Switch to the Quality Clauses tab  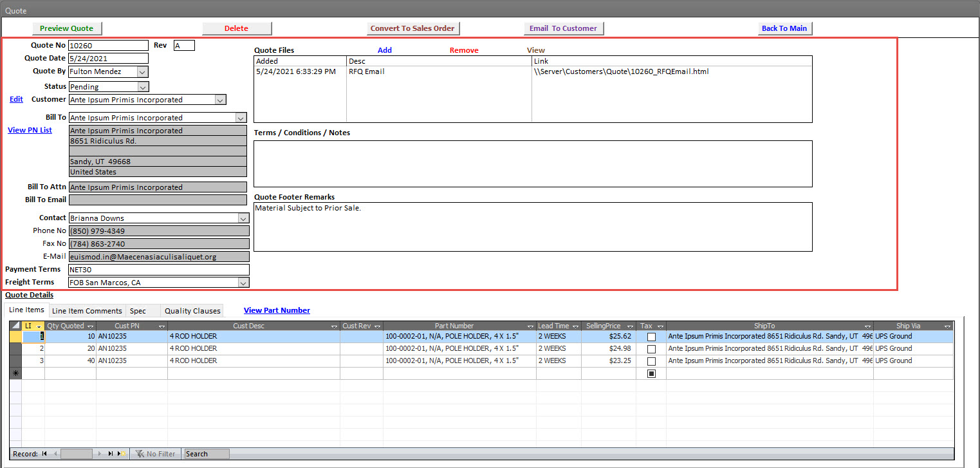192,310
